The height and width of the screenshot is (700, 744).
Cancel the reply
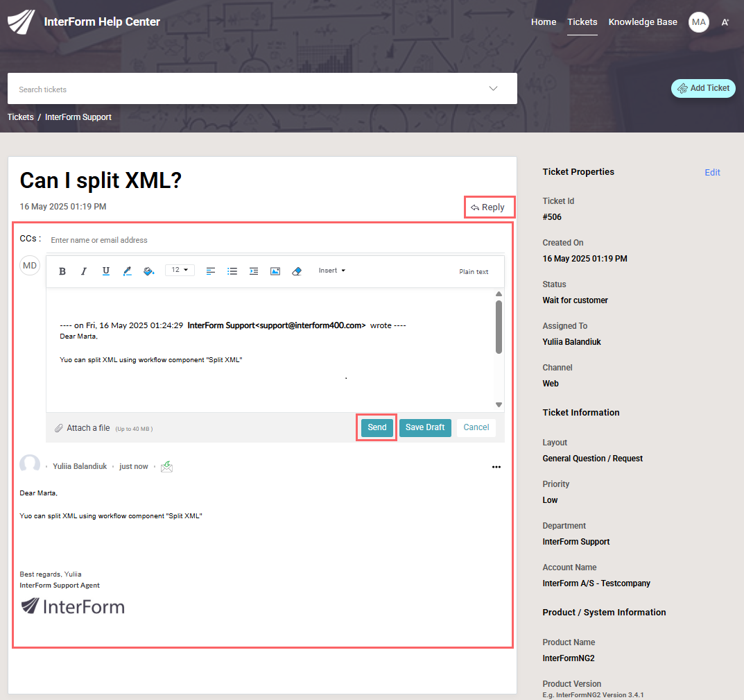476,427
